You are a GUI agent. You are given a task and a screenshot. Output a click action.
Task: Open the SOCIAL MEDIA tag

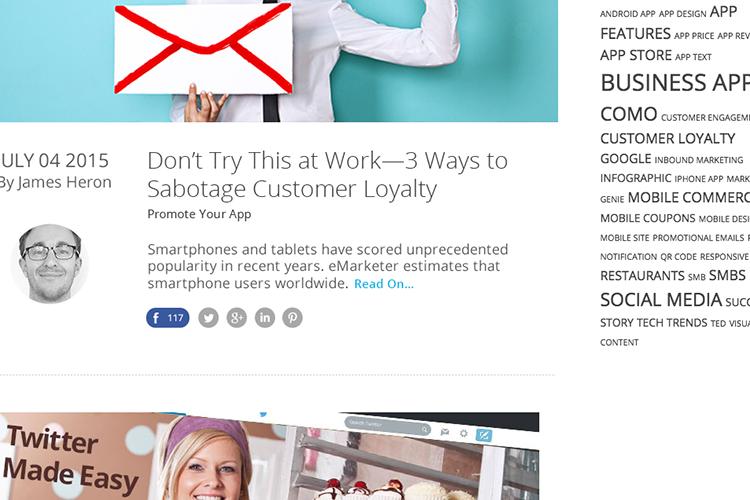[661, 300]
